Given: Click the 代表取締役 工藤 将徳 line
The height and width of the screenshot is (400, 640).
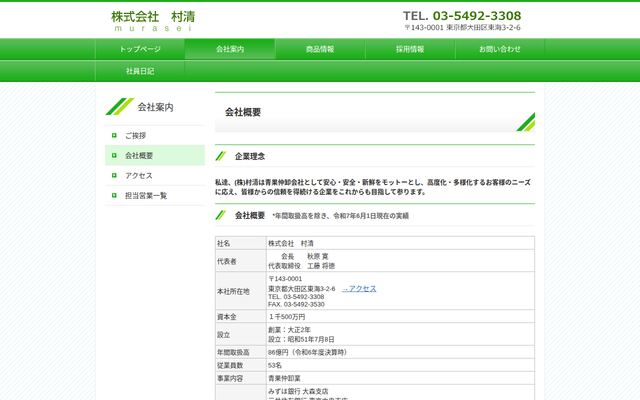Looking at the screenshot, I should pyautogui.click(x=301, y=266).
